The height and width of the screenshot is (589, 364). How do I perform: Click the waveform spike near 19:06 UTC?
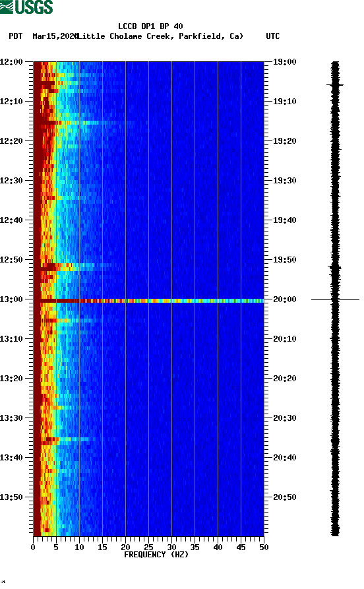335,85
